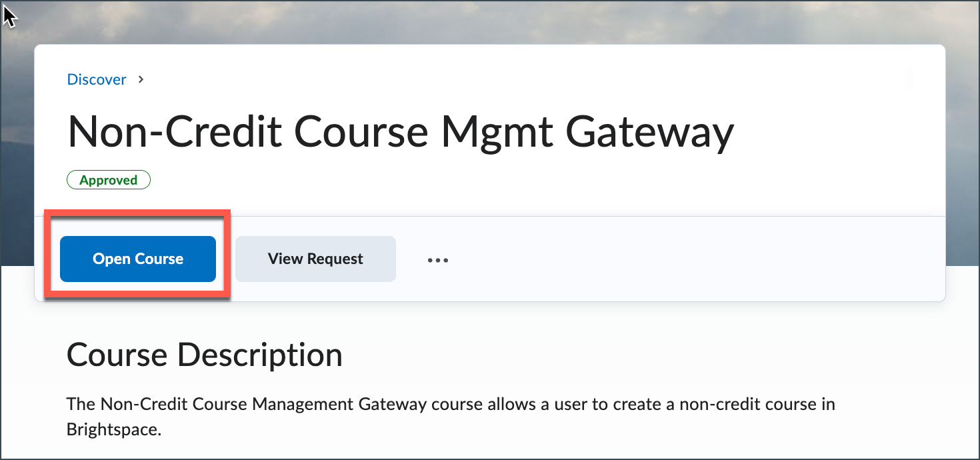Click the course description paragraph's first line
980x460 pixels.
click(x=451, y=404)
